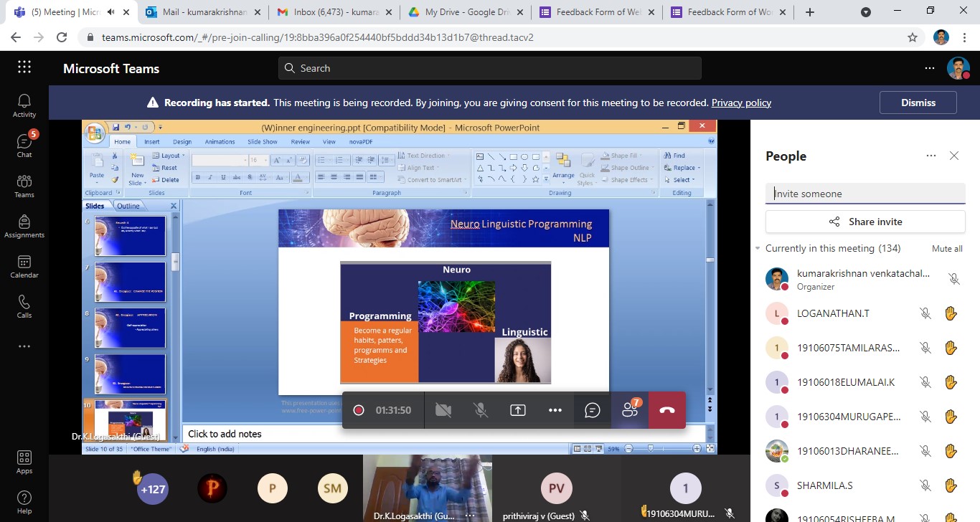Click the Invite someone field
Screen dimensions: 980x522
pos(865,194)
